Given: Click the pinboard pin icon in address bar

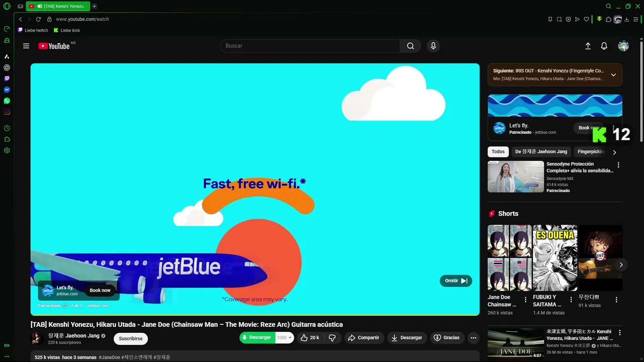Looking at the screenshot, I should 550,19.
